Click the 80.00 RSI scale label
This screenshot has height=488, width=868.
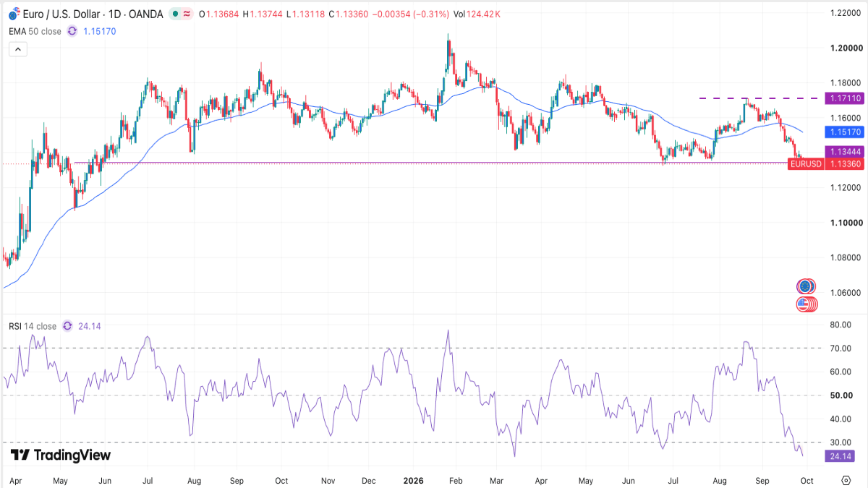(841, 325)
